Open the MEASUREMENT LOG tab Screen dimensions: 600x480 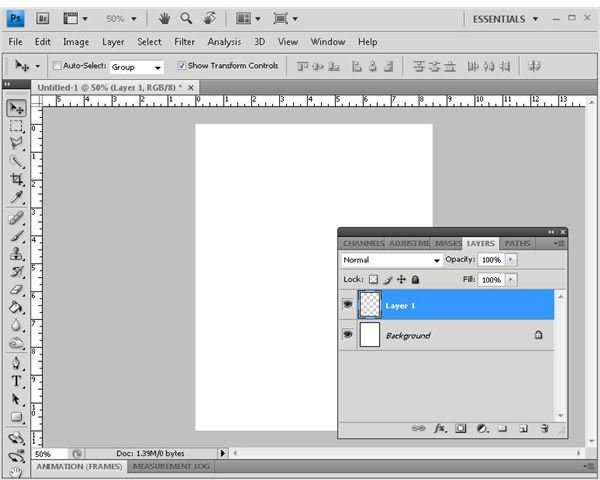[x=171, y=466]
